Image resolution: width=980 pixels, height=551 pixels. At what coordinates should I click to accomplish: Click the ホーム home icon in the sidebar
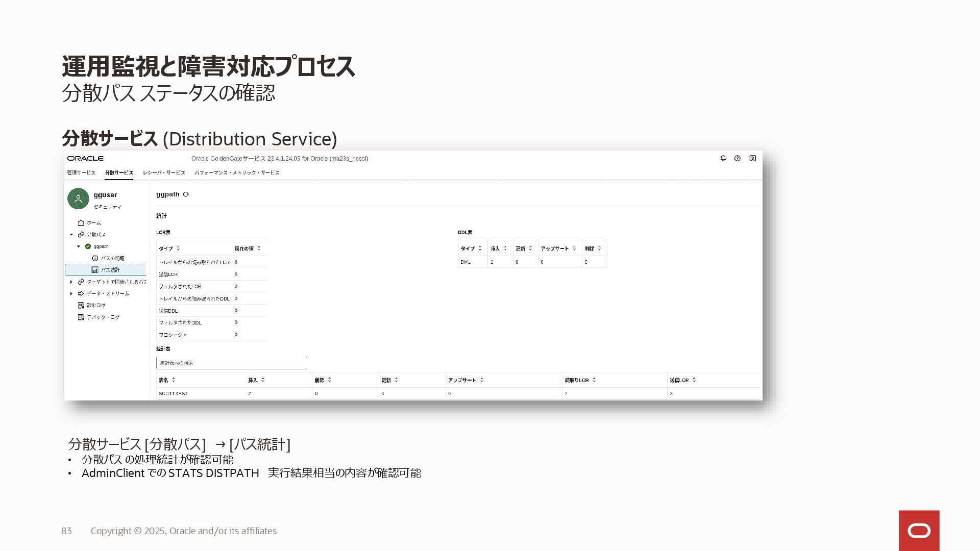(81, 223)
